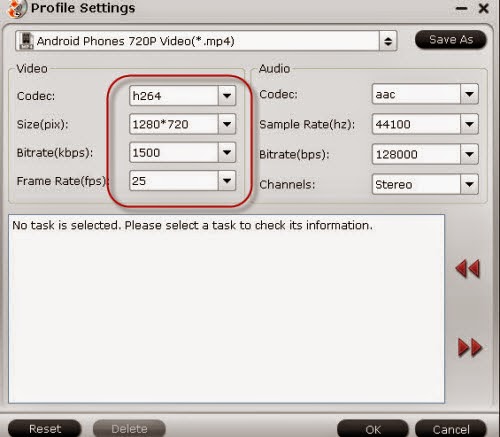Expand the Frame Rate(fps) 25 dropdown arrow
This screenshot has height=437, width=500.
[227, 181]
